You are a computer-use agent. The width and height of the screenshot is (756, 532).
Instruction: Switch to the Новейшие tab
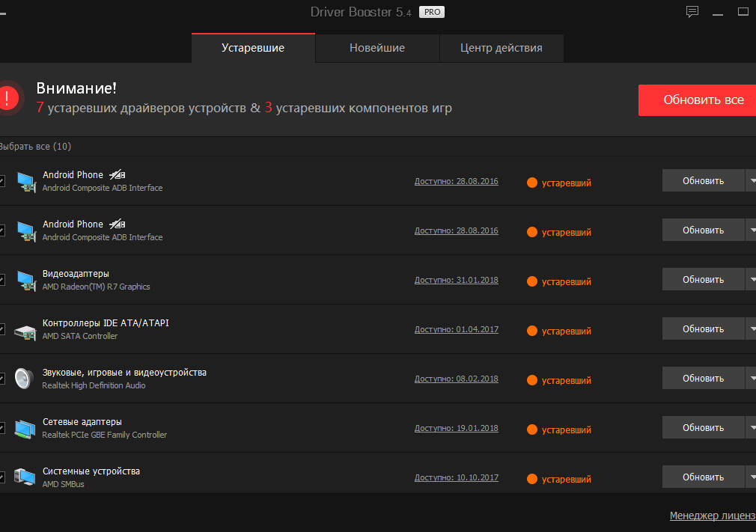point(377,48)
